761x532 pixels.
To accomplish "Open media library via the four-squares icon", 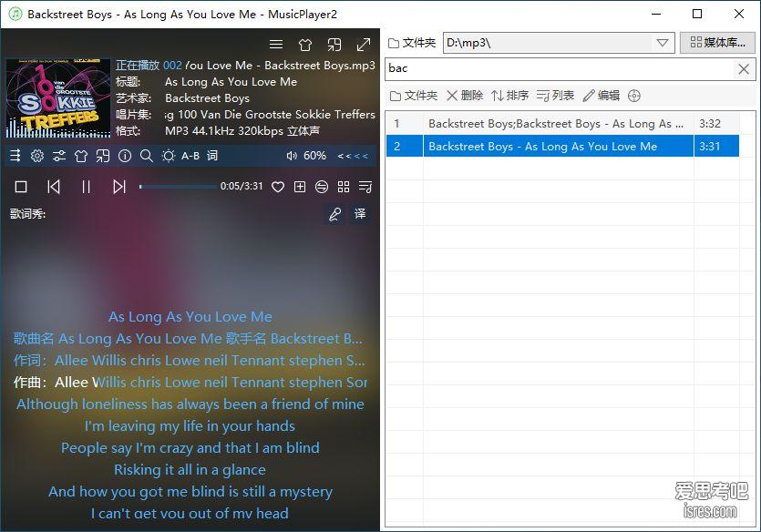I will pyautogui.click(x=344, y=187).
